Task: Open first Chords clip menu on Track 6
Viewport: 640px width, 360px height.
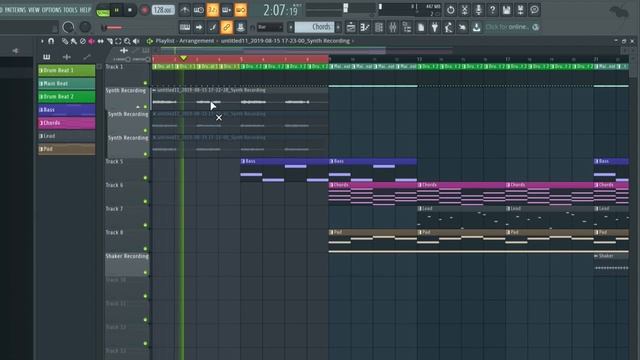Action: (331, 185)
